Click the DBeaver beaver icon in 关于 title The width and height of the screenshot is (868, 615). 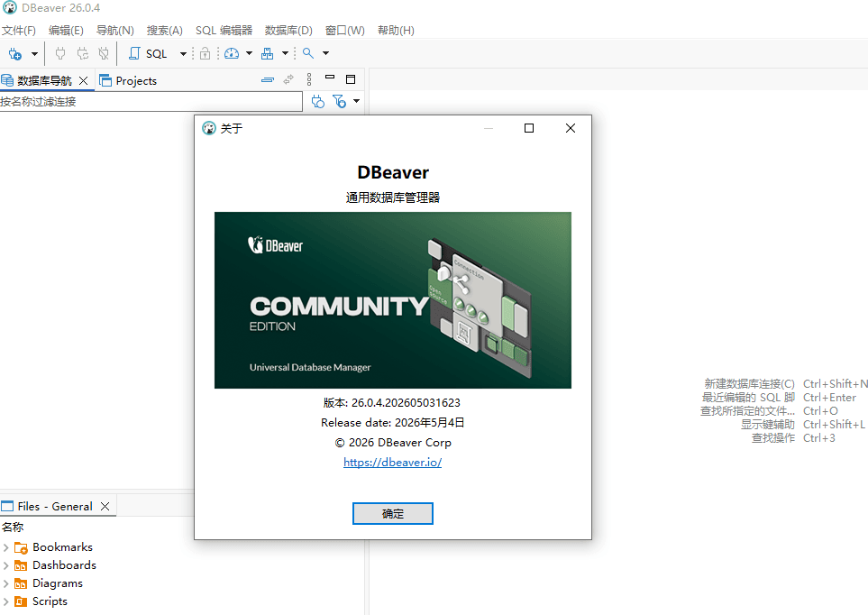(x=209, y=129)
